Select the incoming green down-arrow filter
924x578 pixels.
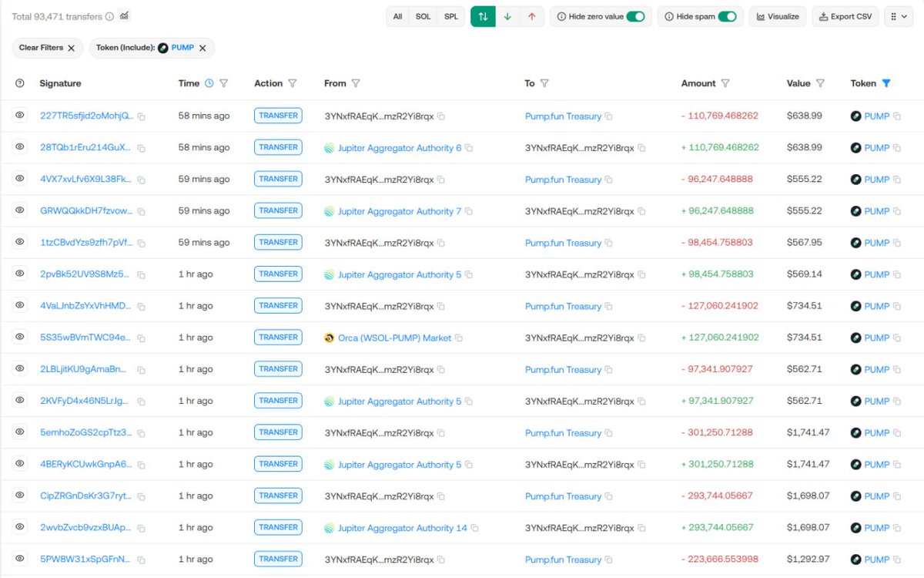click(x=507, y=16)
